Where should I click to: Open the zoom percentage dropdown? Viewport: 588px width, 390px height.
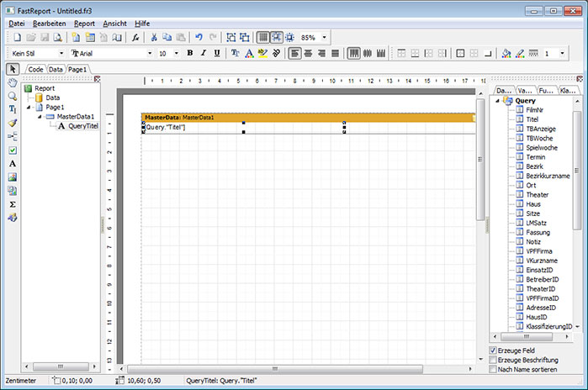click(325, 38)
